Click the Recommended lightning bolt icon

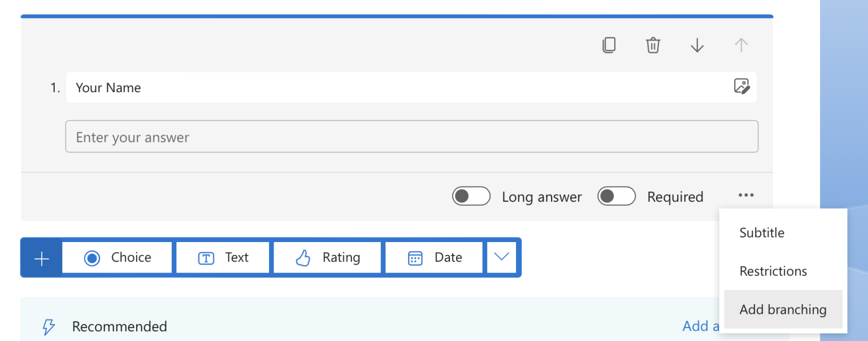tap(49, 327)
